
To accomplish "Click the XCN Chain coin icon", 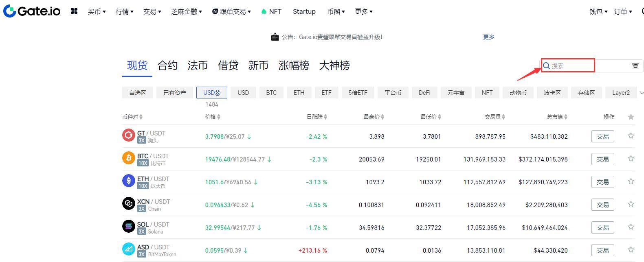I will click(129, 203).
